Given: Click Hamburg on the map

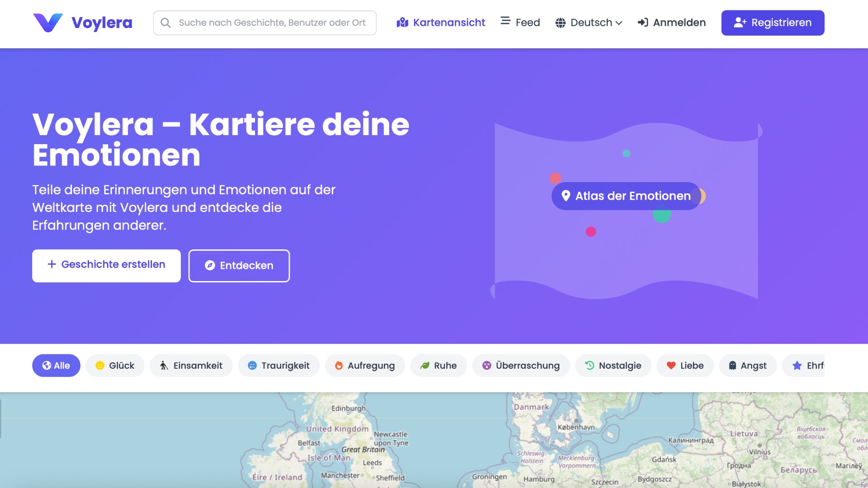Looking at the screenshot, I should (539, 479).
